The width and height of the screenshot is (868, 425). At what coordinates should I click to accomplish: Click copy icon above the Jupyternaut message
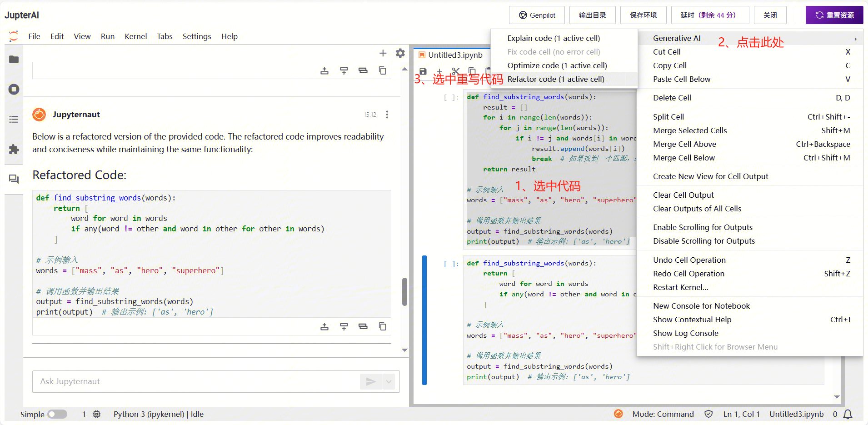(383, 70)
